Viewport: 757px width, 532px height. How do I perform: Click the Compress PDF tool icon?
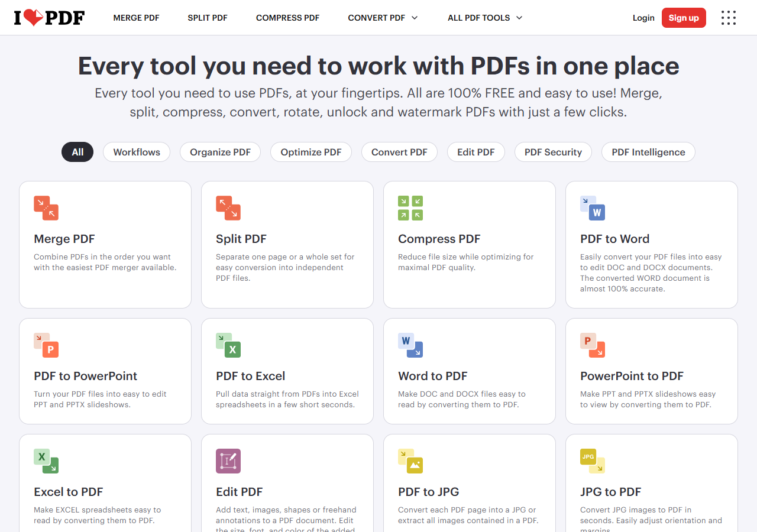pos(410,208)
